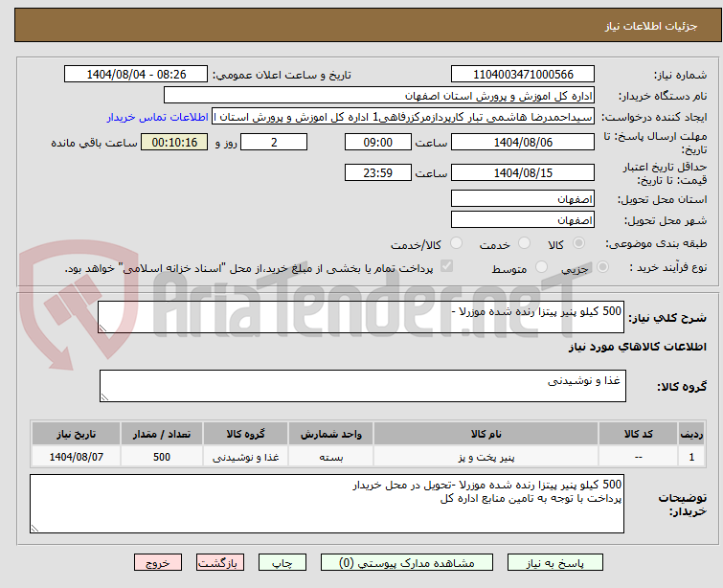Image resolution: width=723 pixels, height=588 pixels.
Task: Open مشاهده مدارک پیوستی (0) button
Action: 407,563
